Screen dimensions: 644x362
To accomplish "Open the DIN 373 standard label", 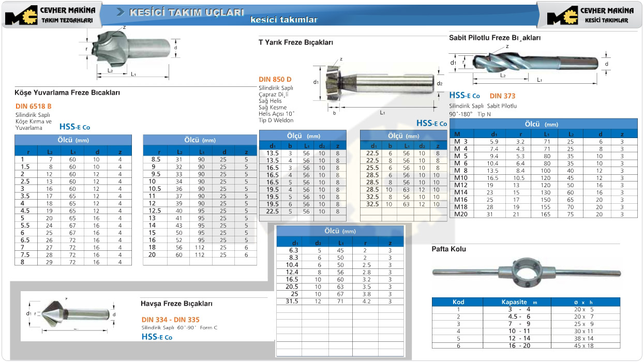I will (502, 96).
